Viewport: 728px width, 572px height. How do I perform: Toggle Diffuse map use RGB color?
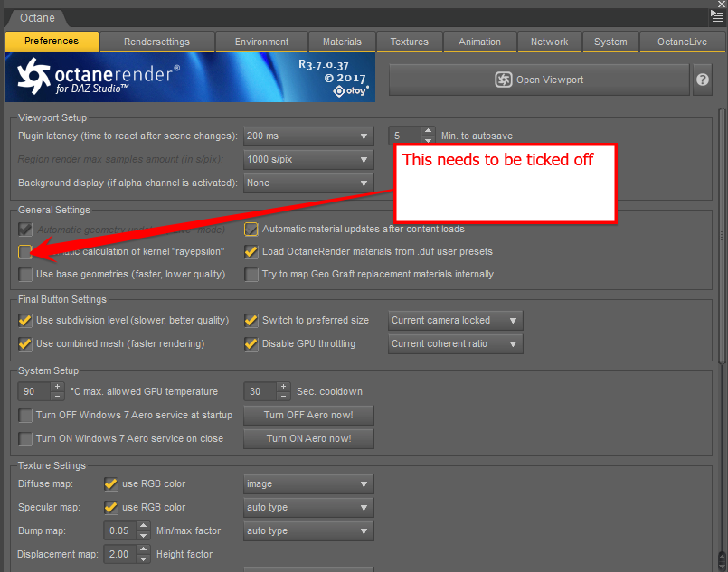pos(111,483)
